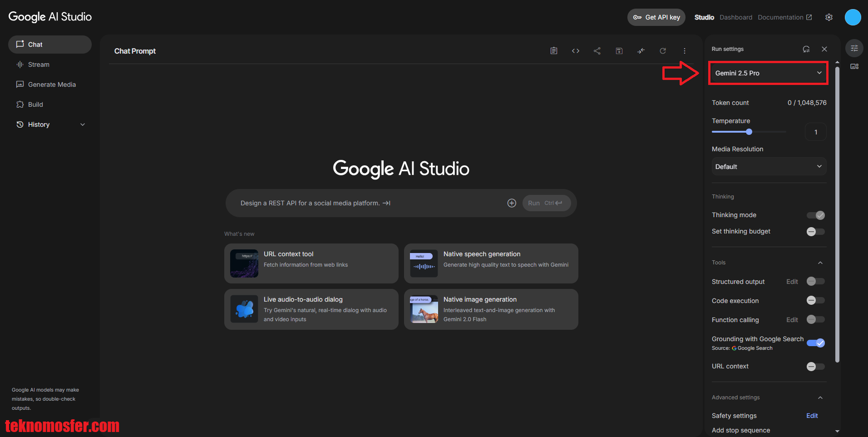Click the Token count value 0 / 1,048,576
This screenshot has width=868, height=437.
pyautogui.click(x=807, y=103)
